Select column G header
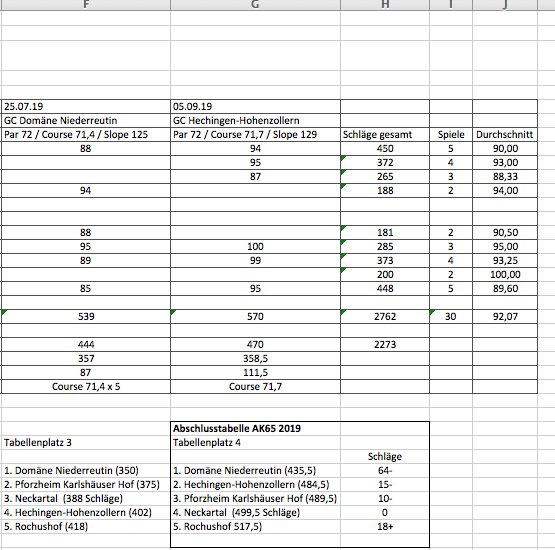Screen dimensions: 555x550 tap(255, 5)
